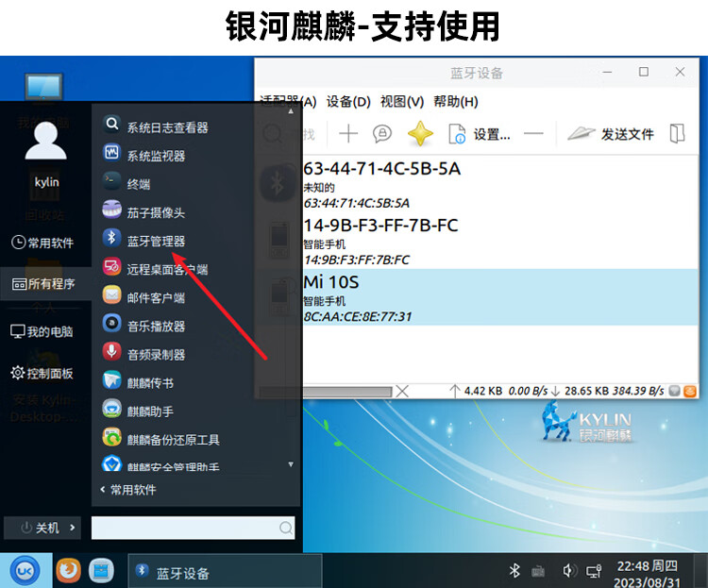Image resolution: width=708 pixels, height=588 pixels.
Task: Click the taskbar clock 22:48 周四
Action: [647, 566]
